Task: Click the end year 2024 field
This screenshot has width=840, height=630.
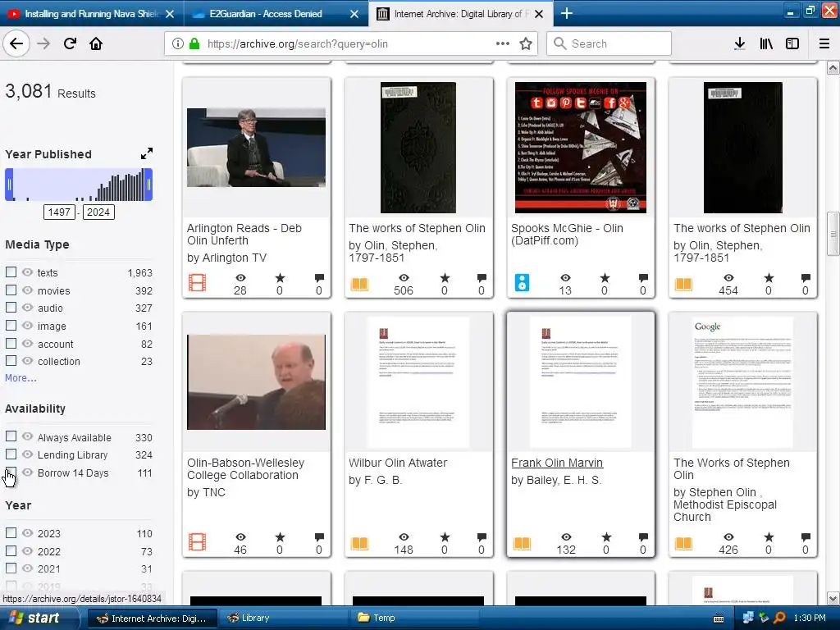Action: (98, 212)
